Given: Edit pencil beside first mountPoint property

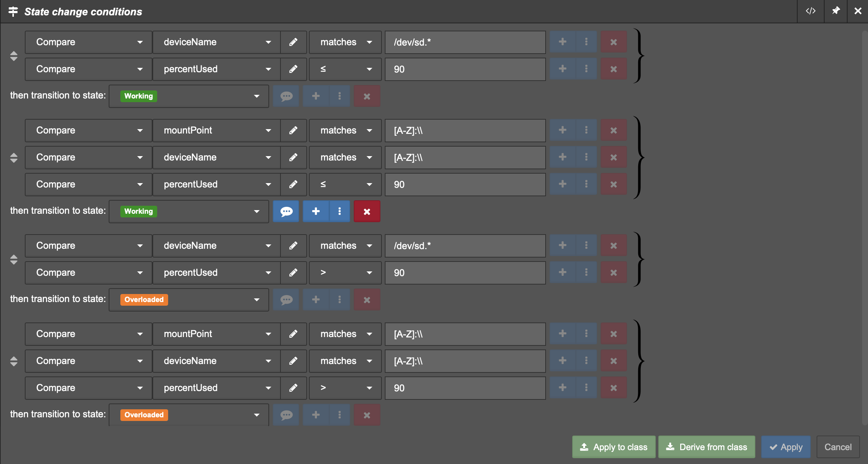Looking at the screenshot, I should click(293, 130).
